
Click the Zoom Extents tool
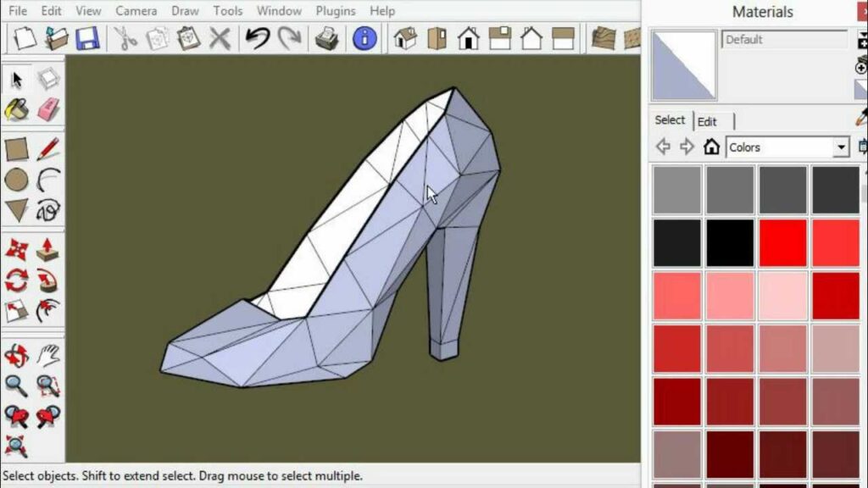[x=16, y=445]
